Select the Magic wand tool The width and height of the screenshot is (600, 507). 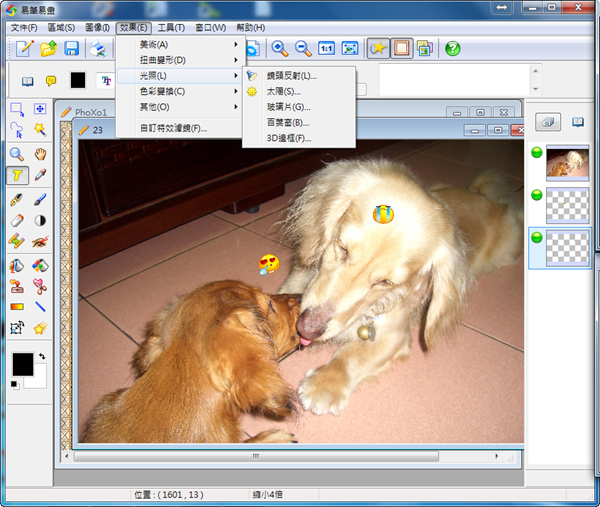point(40,130)
